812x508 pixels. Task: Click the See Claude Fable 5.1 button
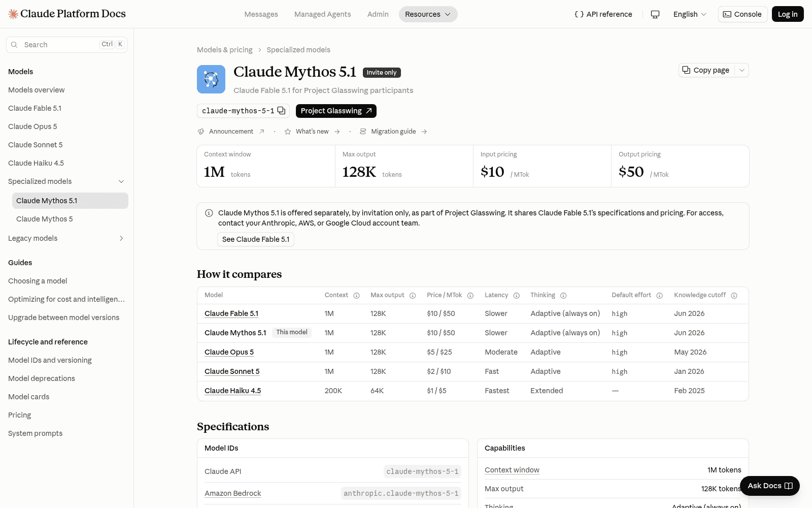256,239
